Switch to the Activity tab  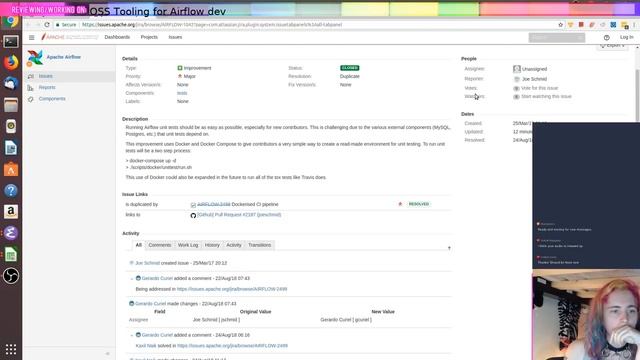click(234, 245)
